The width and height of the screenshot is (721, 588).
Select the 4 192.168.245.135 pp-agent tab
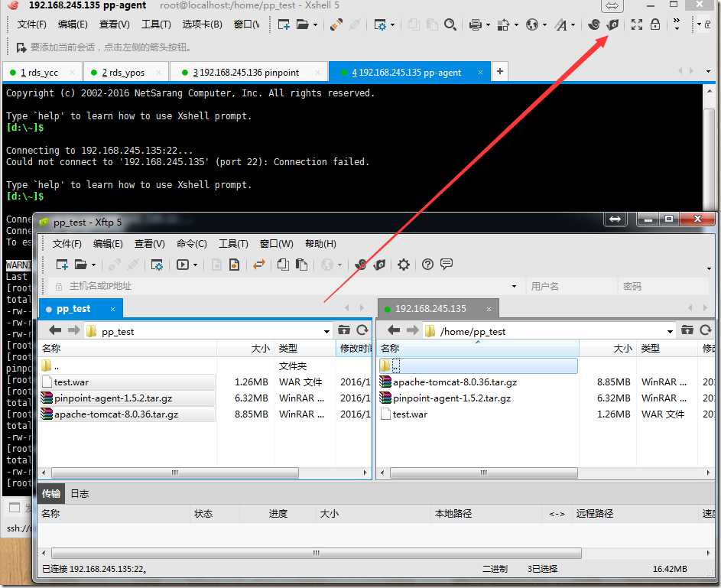[x=409, y=72]
